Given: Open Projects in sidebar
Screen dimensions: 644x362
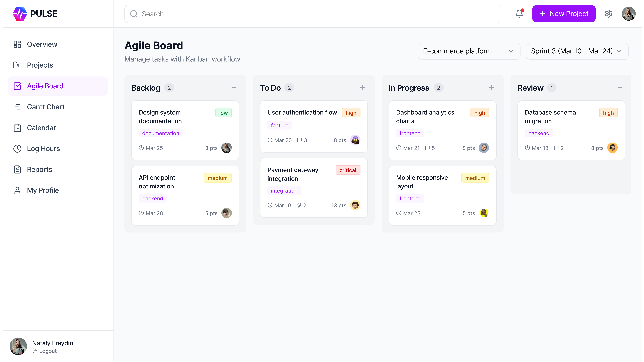Looking at the screenshot, I should pyautogui.click(x=58, y=65).
